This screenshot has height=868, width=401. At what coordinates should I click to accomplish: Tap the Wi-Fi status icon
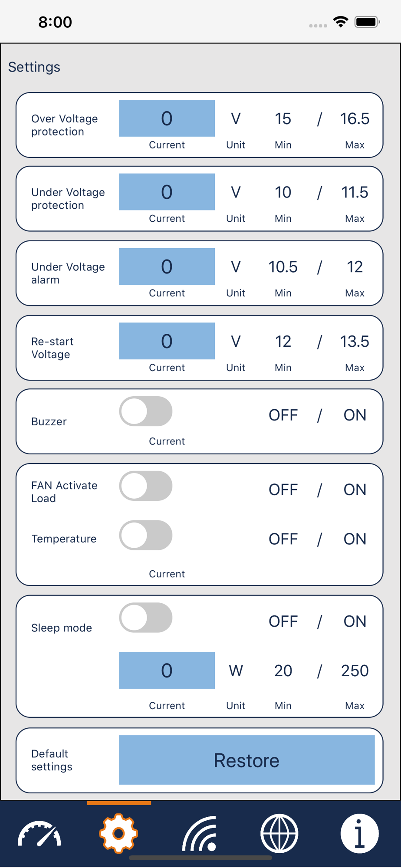[x=341, y=22]
